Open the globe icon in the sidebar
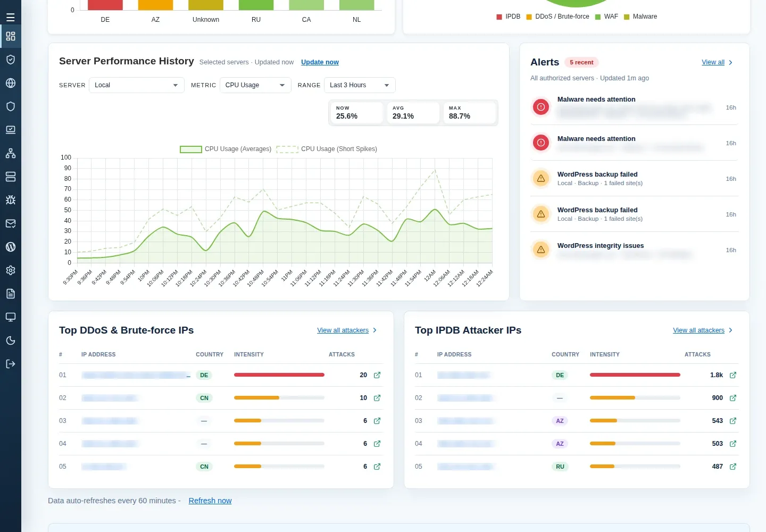 tap(11, 83)
